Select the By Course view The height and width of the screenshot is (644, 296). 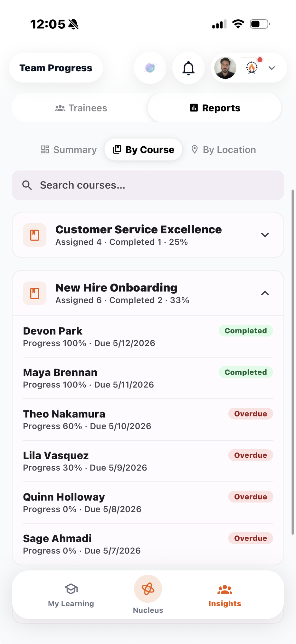(143, 150)
